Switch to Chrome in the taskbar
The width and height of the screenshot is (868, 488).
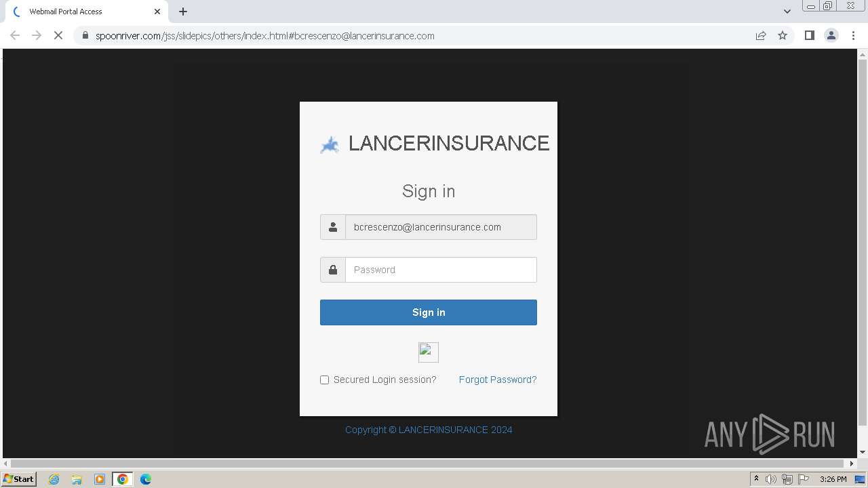click(122, 479)
